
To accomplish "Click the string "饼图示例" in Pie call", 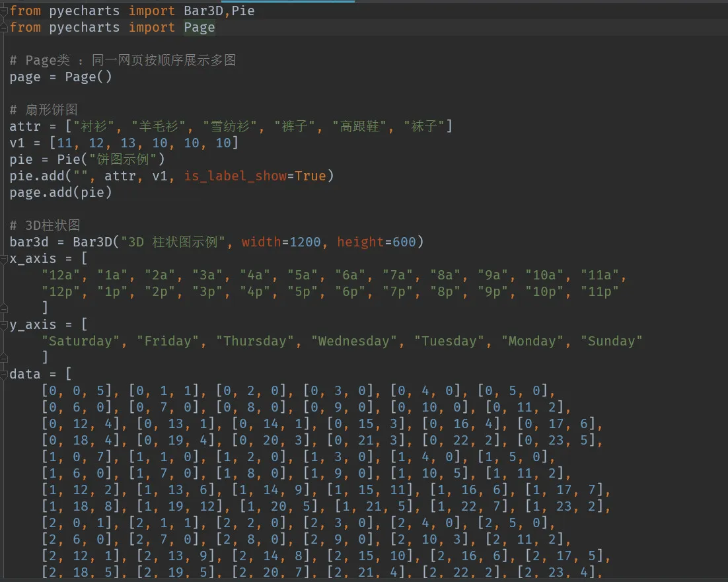I will (x=123, y=159).
